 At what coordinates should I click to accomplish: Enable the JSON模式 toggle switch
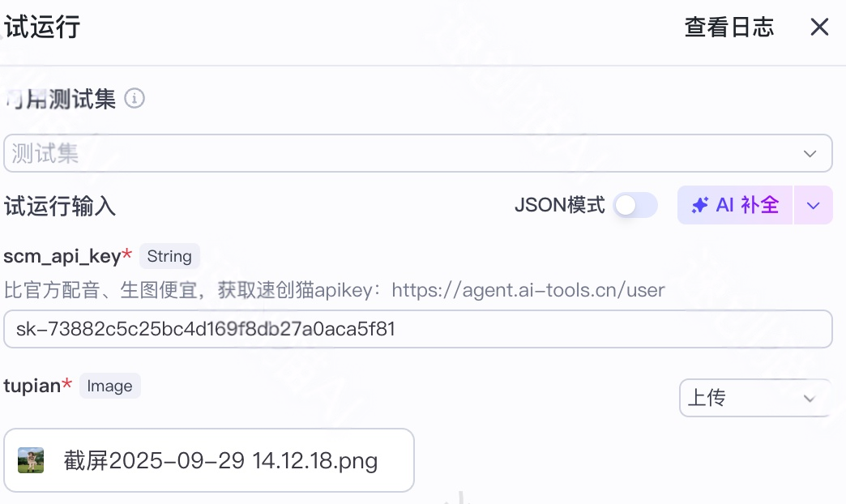pyautogui.click(x=635, y=205)
